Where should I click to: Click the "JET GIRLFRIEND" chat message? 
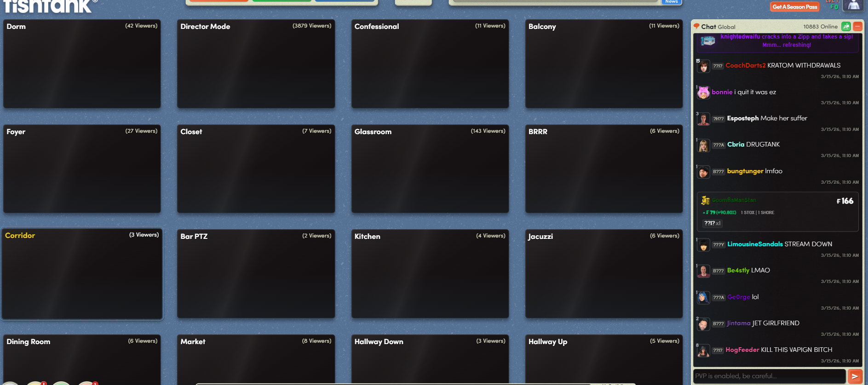776,323
